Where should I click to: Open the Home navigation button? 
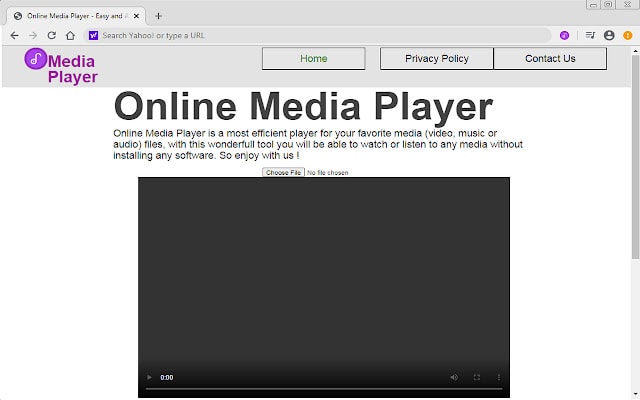click(x=313, y=59)
